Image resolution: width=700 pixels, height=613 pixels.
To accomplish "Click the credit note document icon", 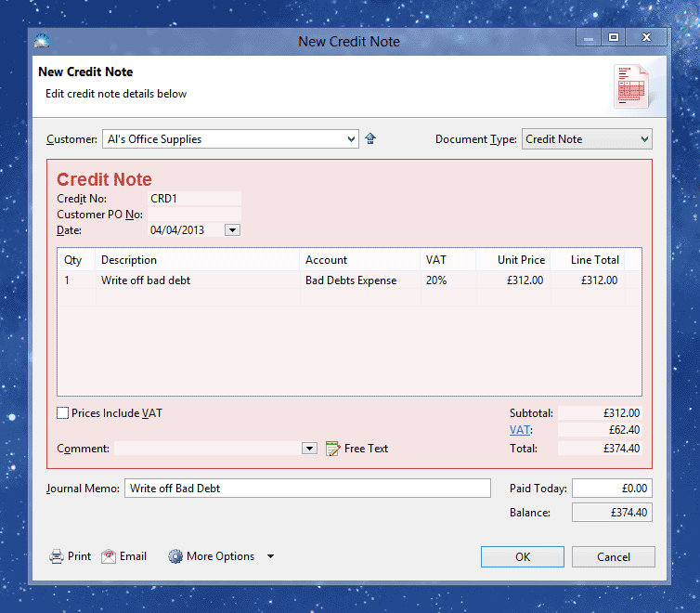I will point(631,86).
